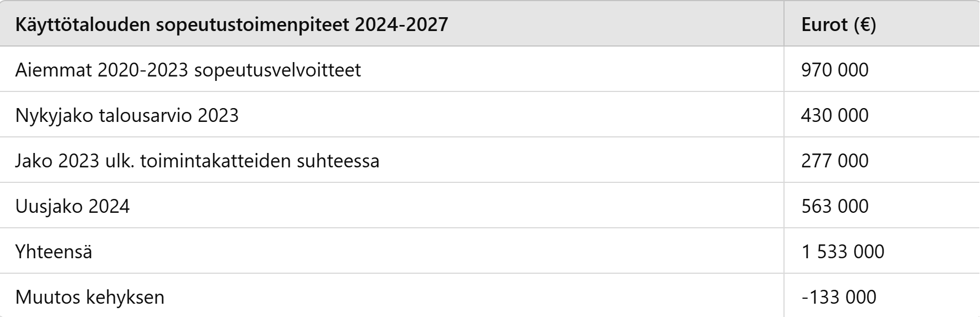Select the Aiemmat 2020-2023 sopeutusvelvoitteet row label
980x317 pixels.
coord(392,69)
